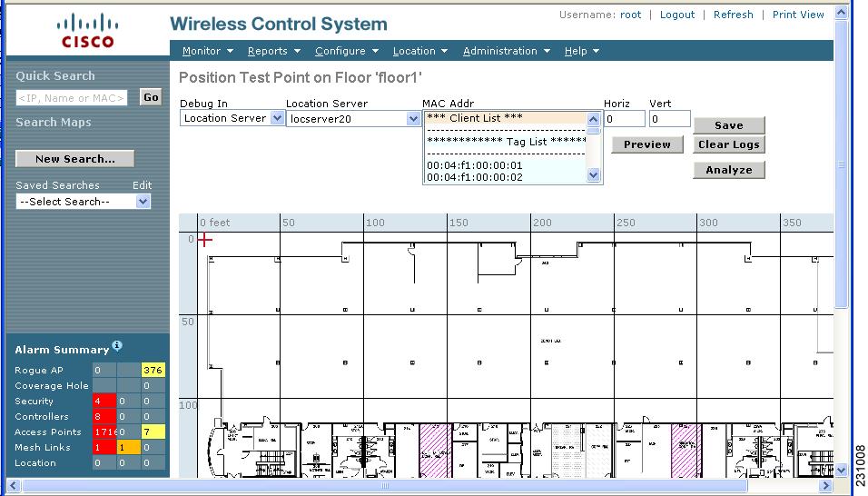Open the Location menu
This screenshot has height=496, width=868.
coord(420,51)
